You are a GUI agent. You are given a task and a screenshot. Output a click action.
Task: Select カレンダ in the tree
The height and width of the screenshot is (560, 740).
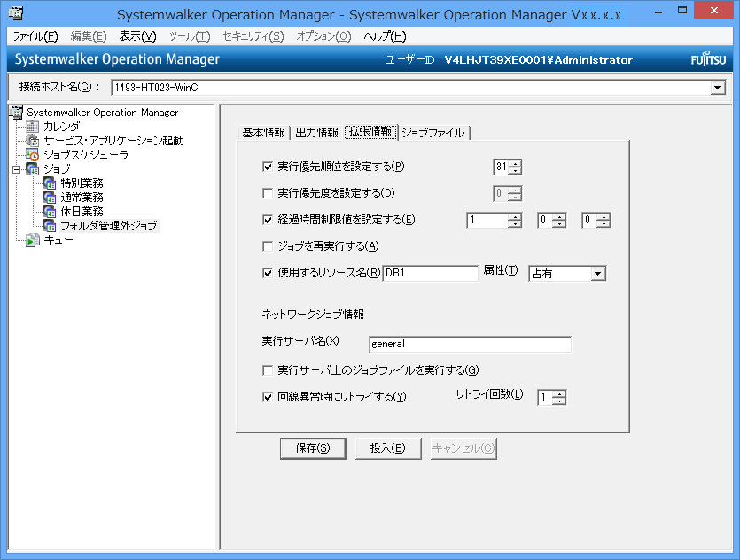(x=62, y=127)
